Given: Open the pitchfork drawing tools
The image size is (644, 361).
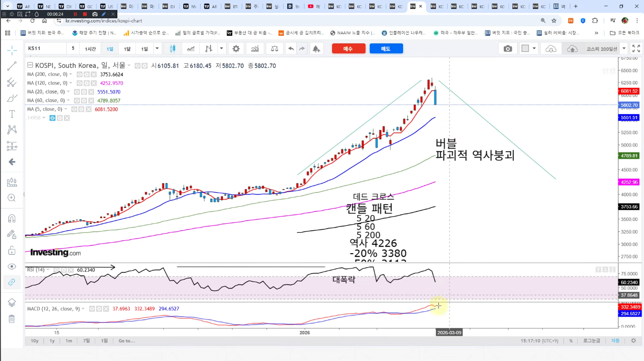Looking at the screenshot, I should point(12,83).
